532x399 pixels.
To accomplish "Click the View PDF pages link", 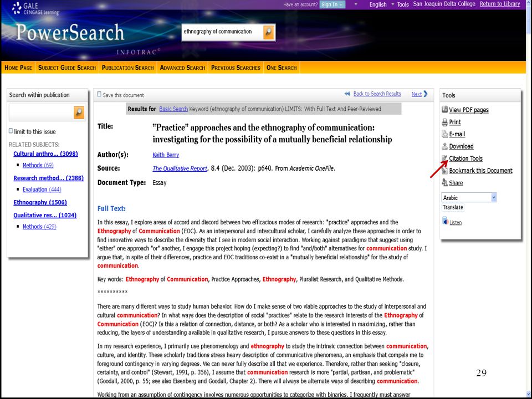I will pos(469,110).
